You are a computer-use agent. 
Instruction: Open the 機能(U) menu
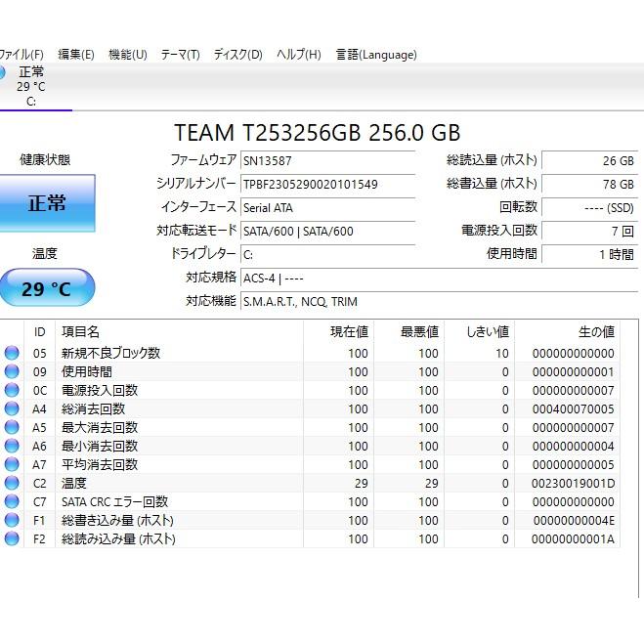click(x=128, y=55)
